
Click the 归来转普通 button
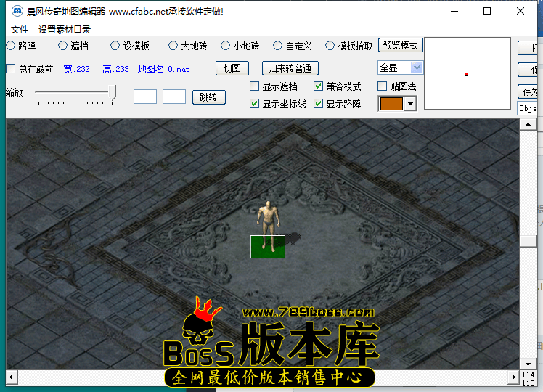coord(290,68)
